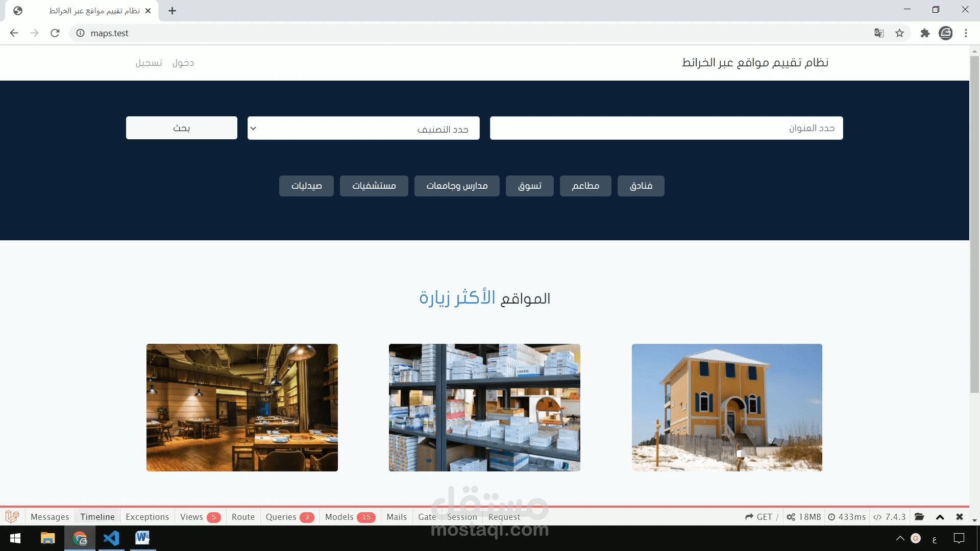Click the Gate debug panel icon
Screen dimensions: 980x551
pyautogui.click(x=427, y=517)
